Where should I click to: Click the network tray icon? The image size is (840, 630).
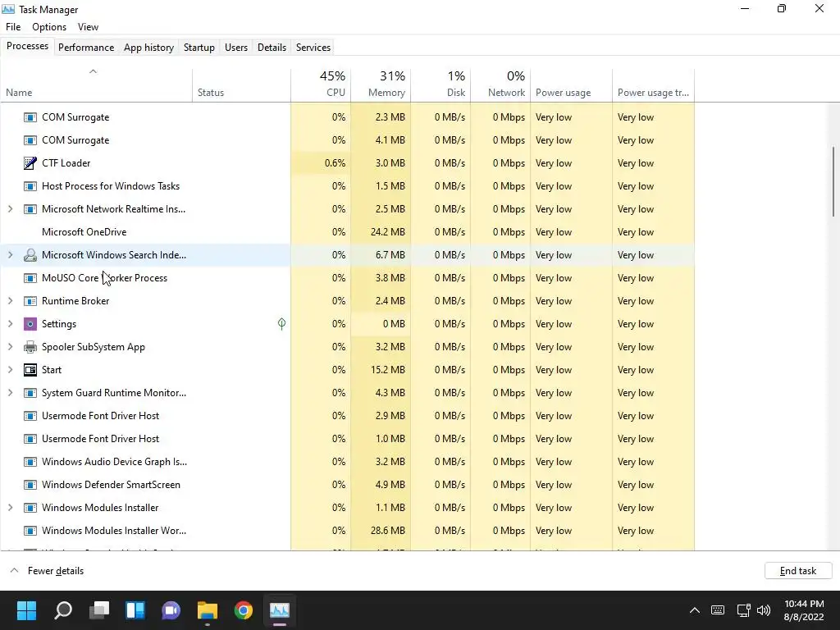[x=743, y=610]
